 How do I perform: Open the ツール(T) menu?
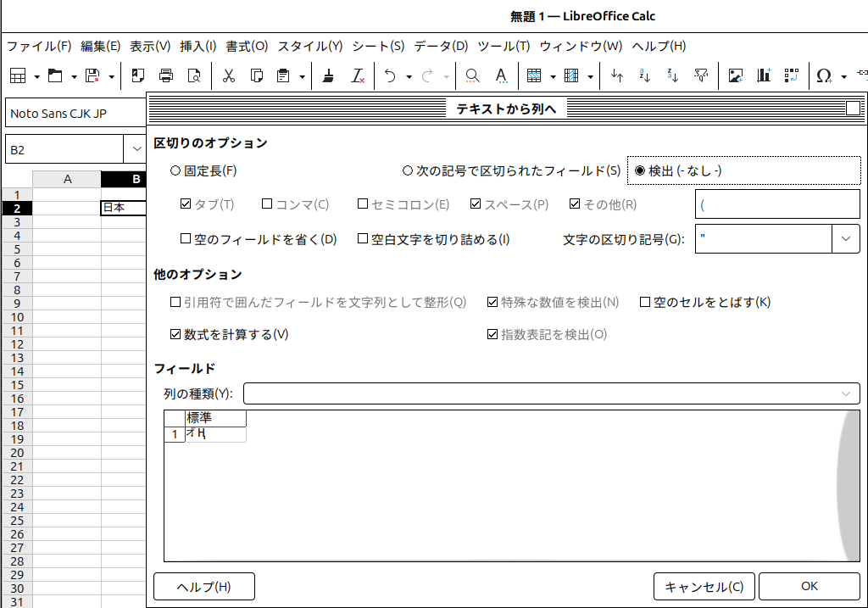(504, 46)
